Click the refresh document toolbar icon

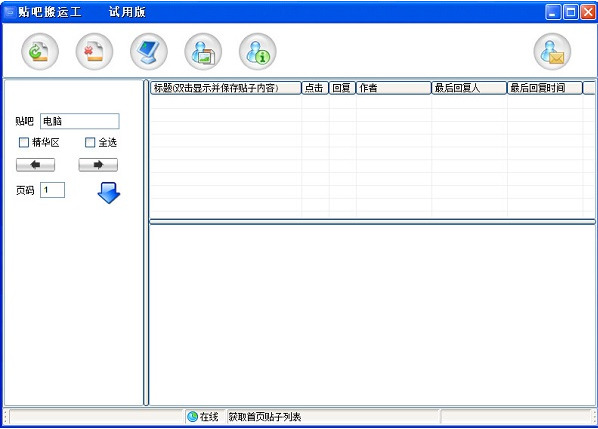tap(40, 51)
